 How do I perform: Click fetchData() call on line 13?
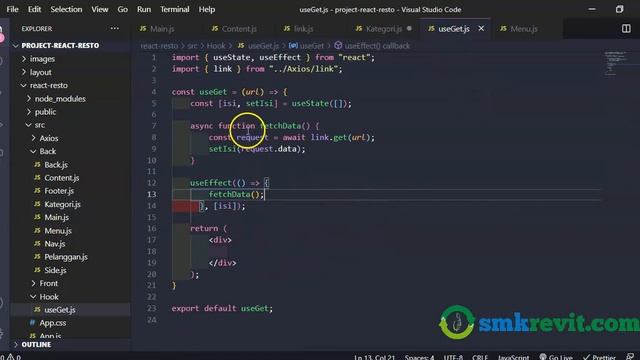(236, 195)
